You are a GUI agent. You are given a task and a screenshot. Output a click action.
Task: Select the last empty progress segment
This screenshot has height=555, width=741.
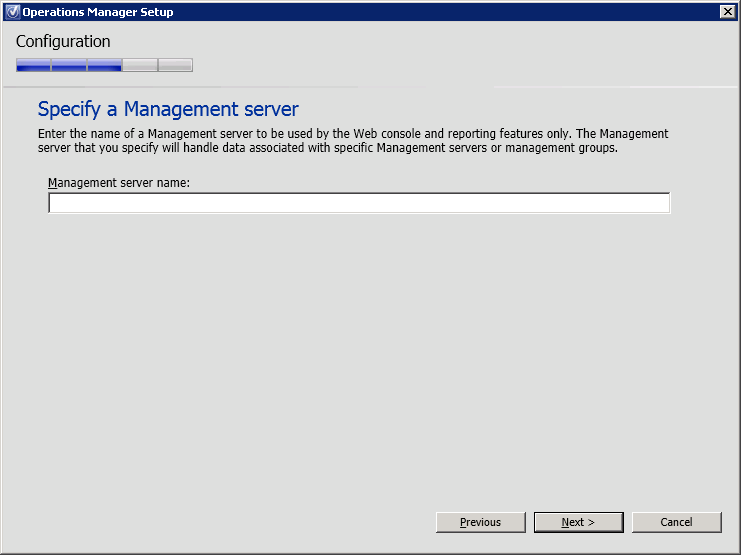click(175, 65)
